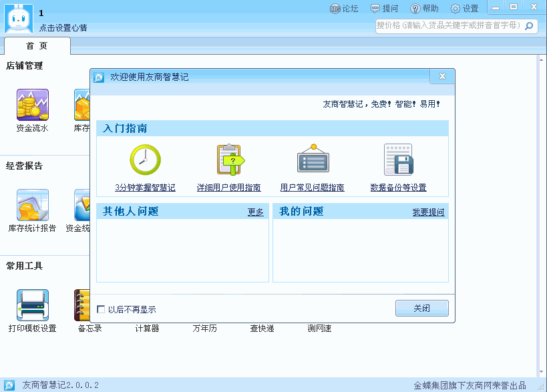Click the 关闭 button in the dialog
This screenshot has height=392, width=547.
(421, 309)
